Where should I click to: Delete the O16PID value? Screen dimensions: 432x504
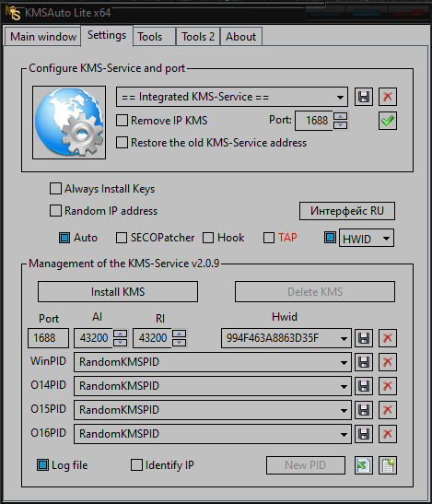coord(387,434)
